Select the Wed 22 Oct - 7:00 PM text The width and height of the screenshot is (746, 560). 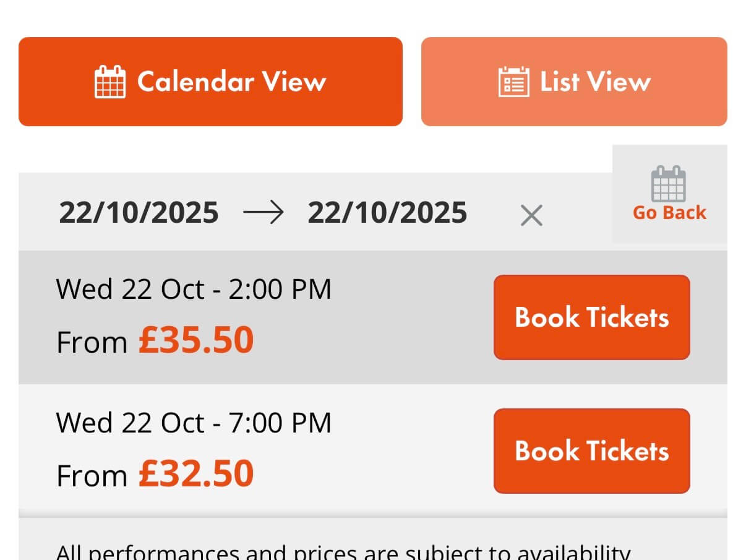(194, 423)
